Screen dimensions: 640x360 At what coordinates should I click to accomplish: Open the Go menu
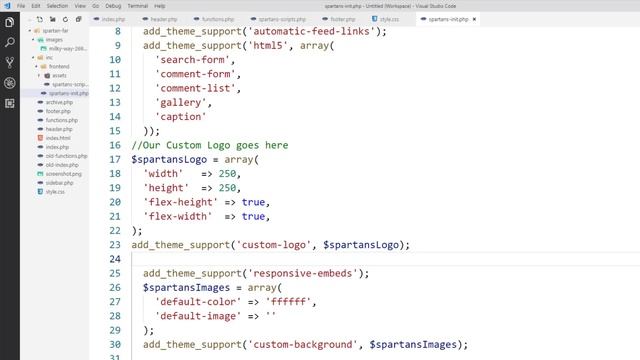(x=96, y=6)
